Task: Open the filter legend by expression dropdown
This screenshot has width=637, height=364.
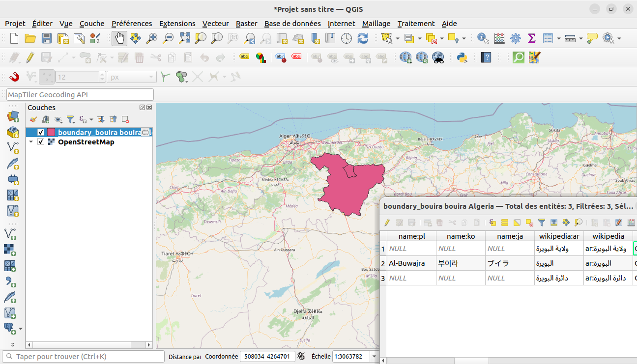Action: pyautogui.click(x=91, y=119)
